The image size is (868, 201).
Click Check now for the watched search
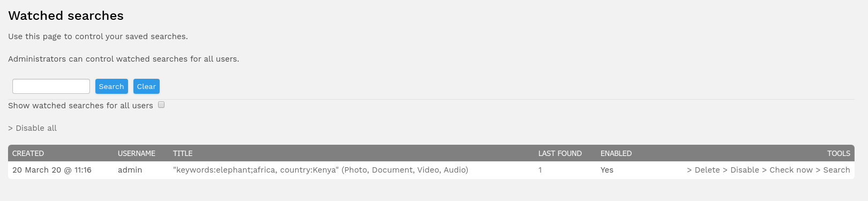788,170
